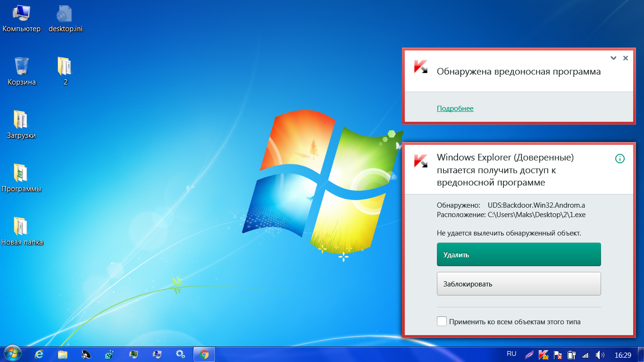Click the 'UDS:Backdoor.Win32.Androm.a' detection name
Screen dimensions: 644x362
click(x=536, y=205)
